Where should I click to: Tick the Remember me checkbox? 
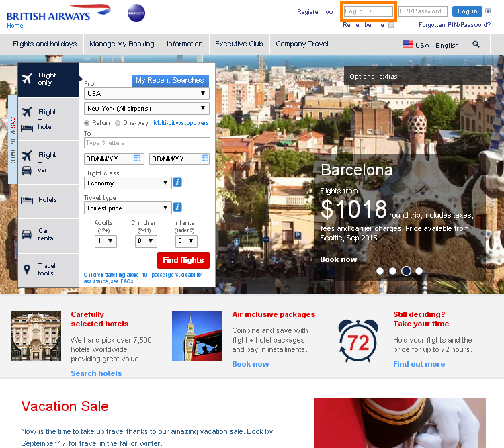click(x=391, y=25)
